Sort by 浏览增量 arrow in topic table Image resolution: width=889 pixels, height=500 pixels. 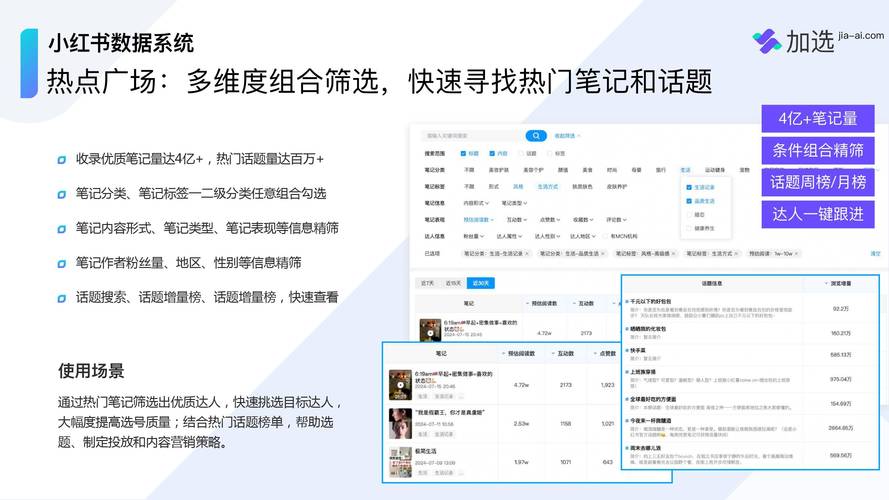pos(826,283)
